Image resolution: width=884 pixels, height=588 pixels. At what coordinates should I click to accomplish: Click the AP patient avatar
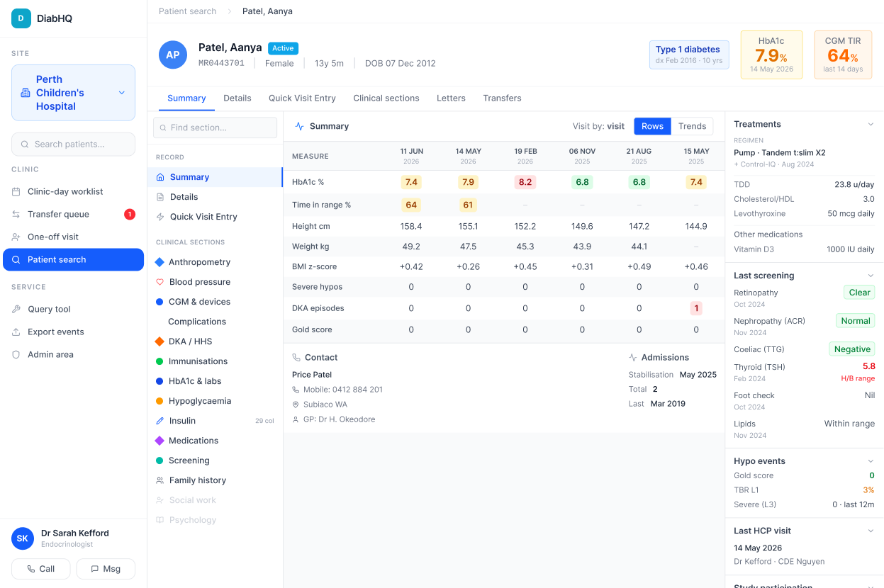click(173, 55)
